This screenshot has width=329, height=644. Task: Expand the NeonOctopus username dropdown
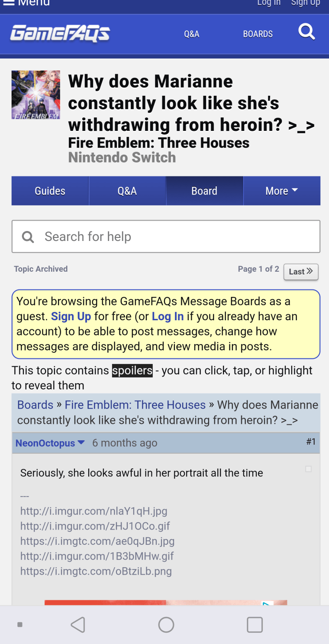(81, 443)
